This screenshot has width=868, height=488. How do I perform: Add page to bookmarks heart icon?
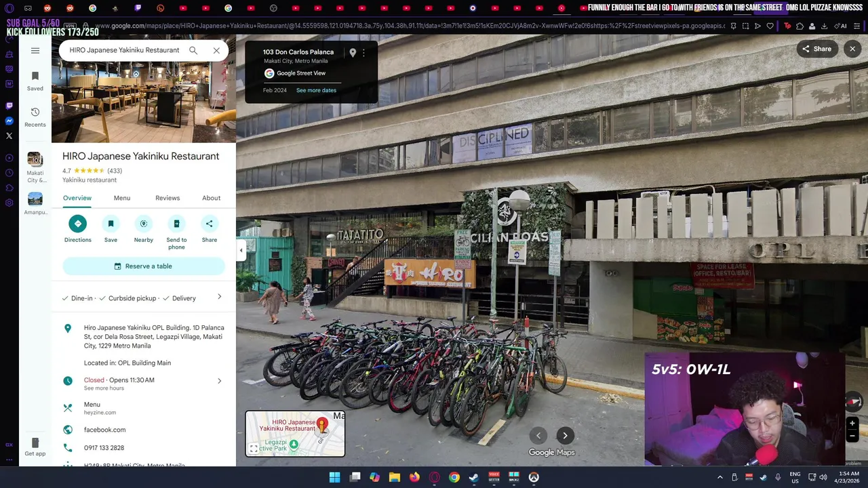tap(770, 26)
